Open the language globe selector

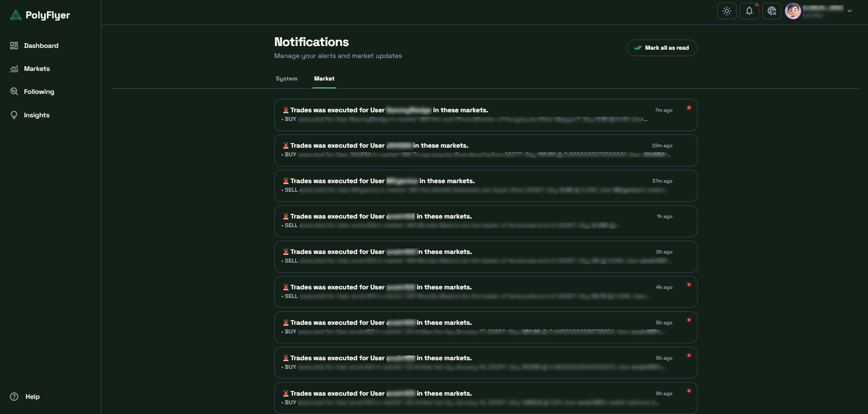[x=772, y=11]
